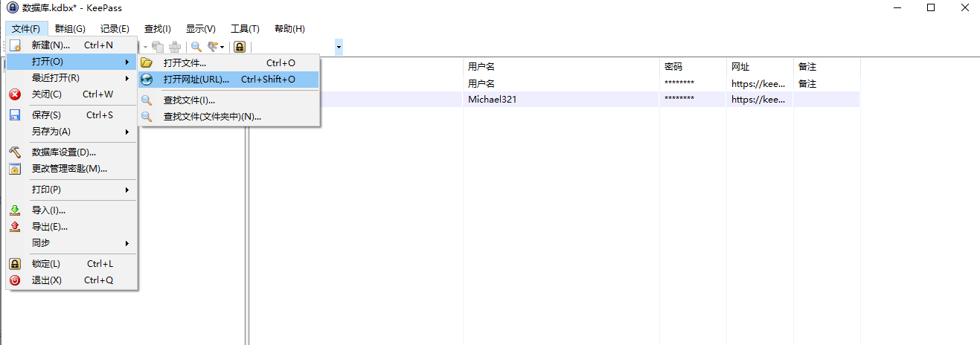Click the red power icon beside 退出(X)
Image resolution: width=980 pixels, height=345 pixels.
pos(15,280)
